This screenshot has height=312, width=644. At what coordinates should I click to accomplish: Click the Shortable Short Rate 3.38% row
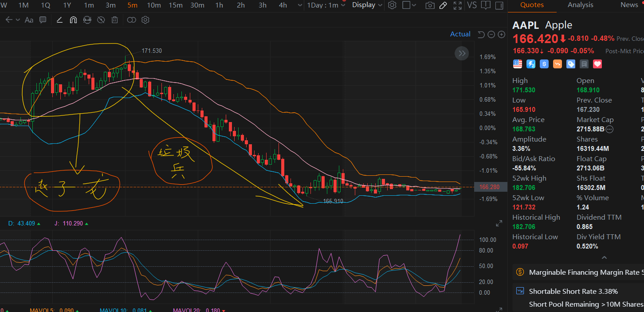[x=578, y=291]
